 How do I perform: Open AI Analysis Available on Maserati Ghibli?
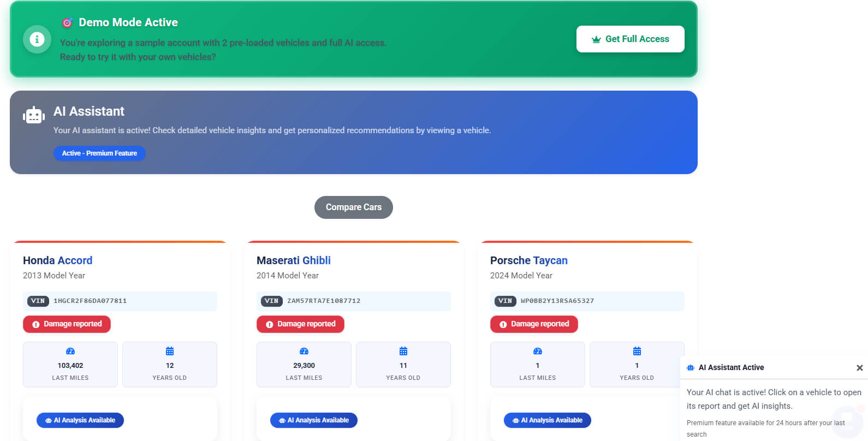(x=314, y=420)
